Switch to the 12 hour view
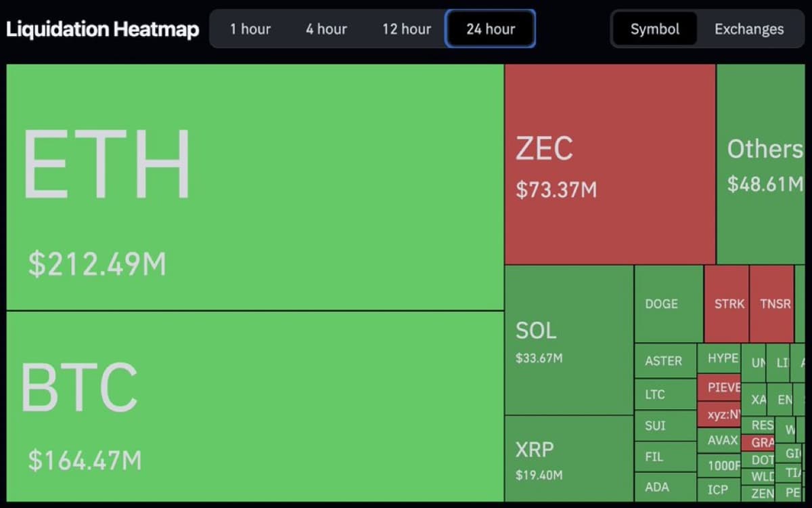The image size is (812, 508). click(406, 29)
